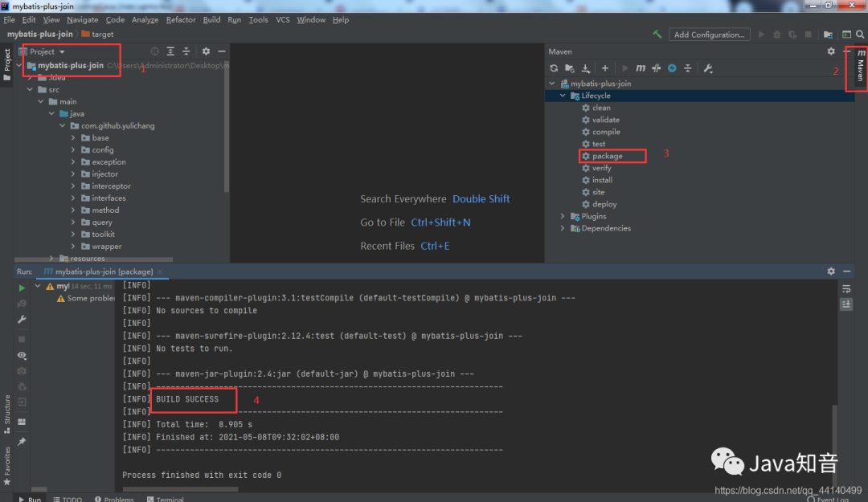Expand the Plugins node in Maven
868x502 pixels.
(563, 216)
